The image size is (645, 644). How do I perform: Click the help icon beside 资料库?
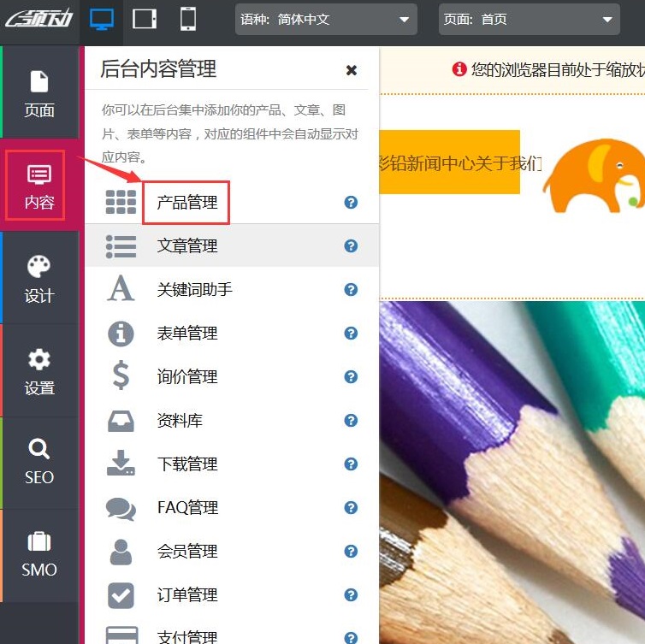click(351, 420)
